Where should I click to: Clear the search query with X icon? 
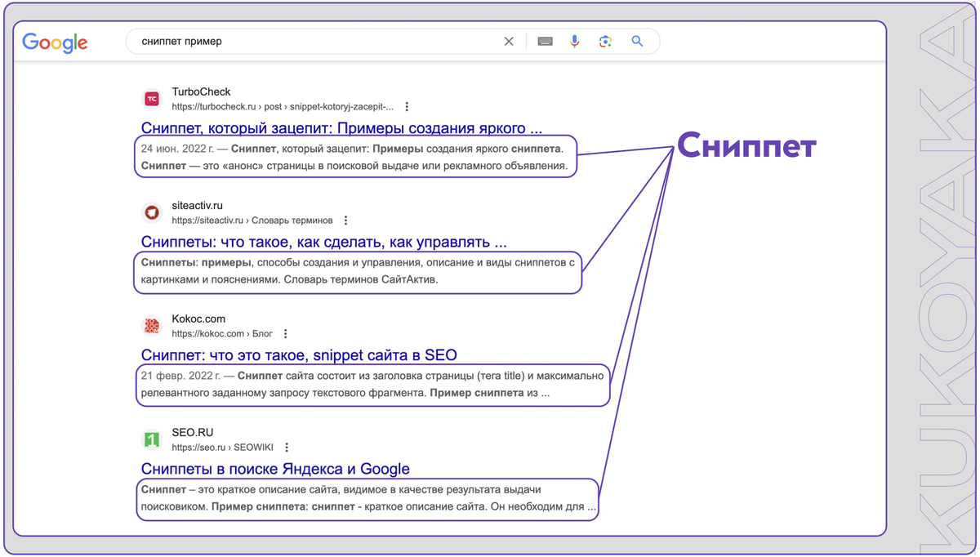pos(509,42)
